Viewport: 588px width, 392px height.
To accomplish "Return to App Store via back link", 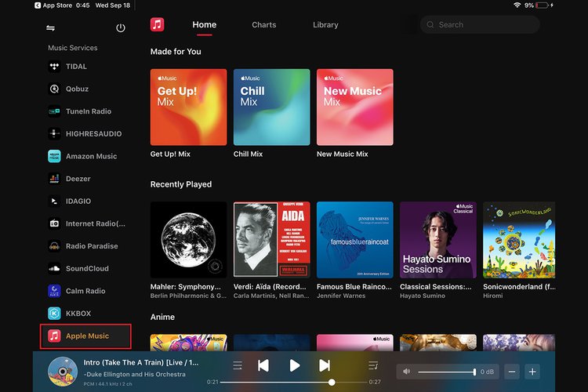I will pyautogui.click(x=53, y=5).
